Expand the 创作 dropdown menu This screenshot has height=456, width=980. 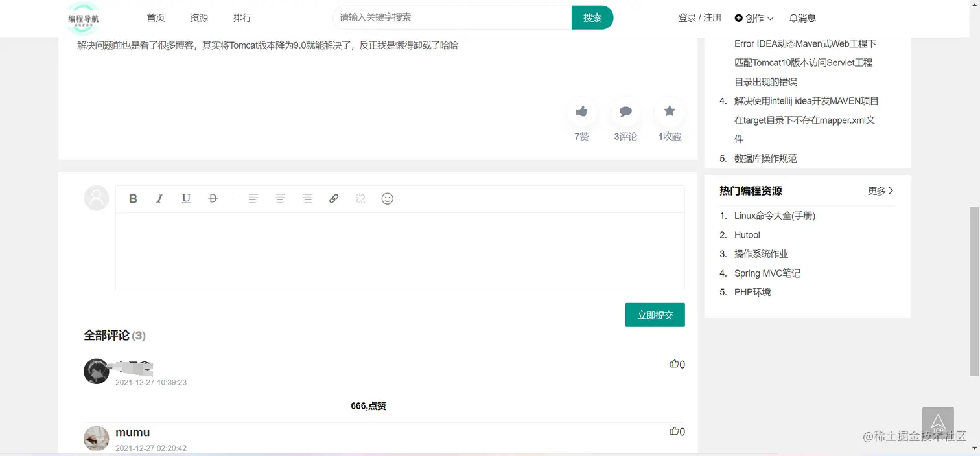pyautogui.click(x=754, y=18)
